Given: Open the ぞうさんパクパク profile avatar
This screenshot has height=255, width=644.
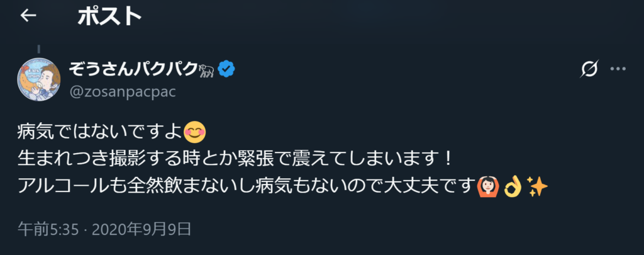Looking at the screenshot, I should [x=39, y=79].
